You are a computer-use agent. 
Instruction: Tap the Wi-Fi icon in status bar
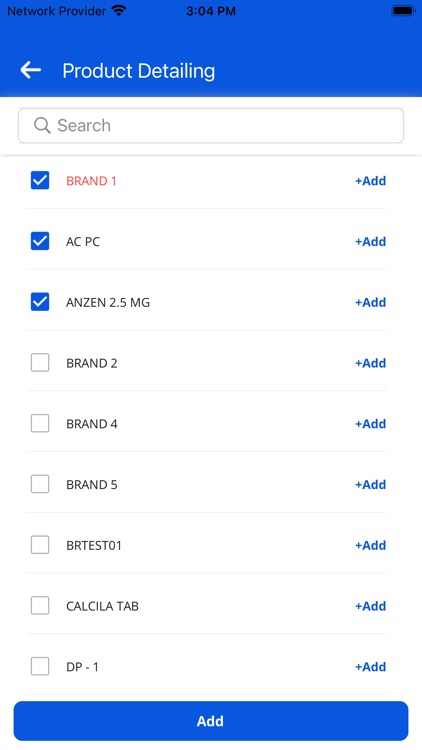(x=119, y=11)
